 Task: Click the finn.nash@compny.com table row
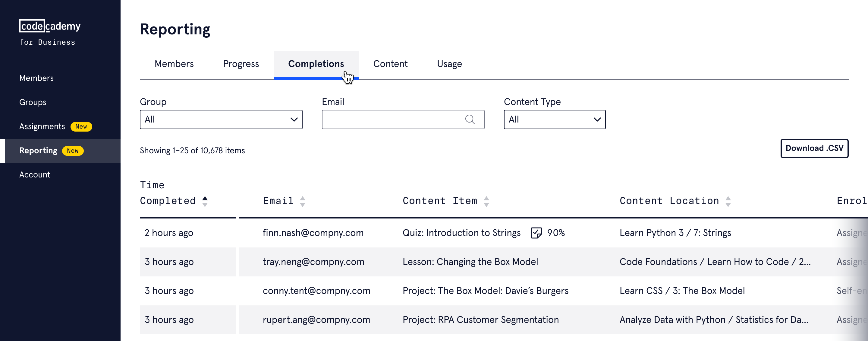tap(313, 233)
